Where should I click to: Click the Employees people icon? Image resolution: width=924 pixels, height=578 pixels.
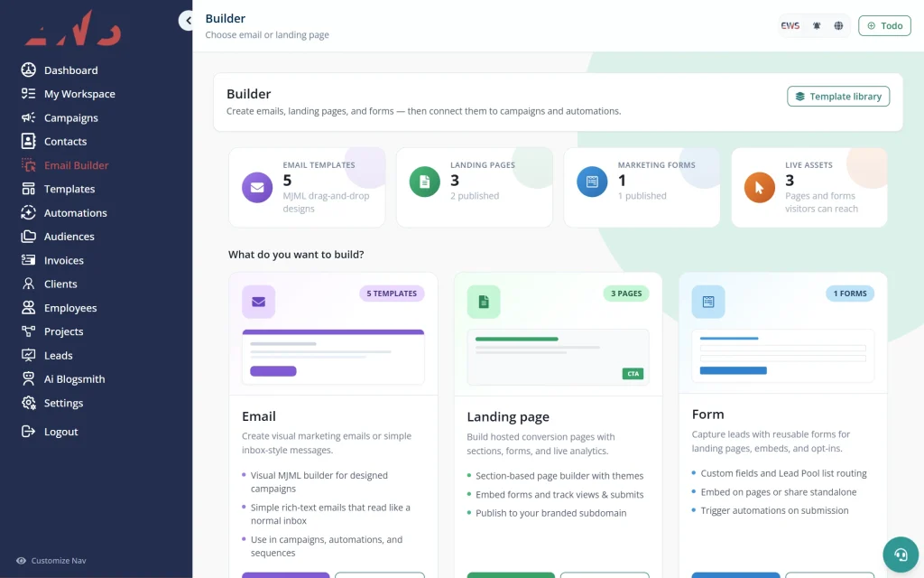[x=28, y=308]
